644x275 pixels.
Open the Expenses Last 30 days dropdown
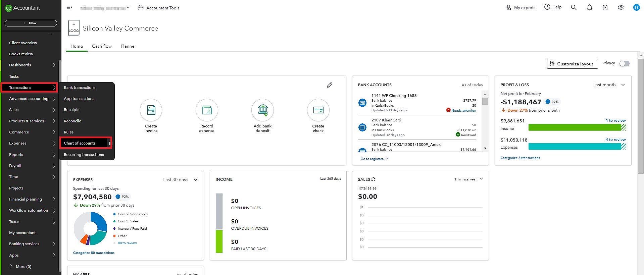(180, 180)
